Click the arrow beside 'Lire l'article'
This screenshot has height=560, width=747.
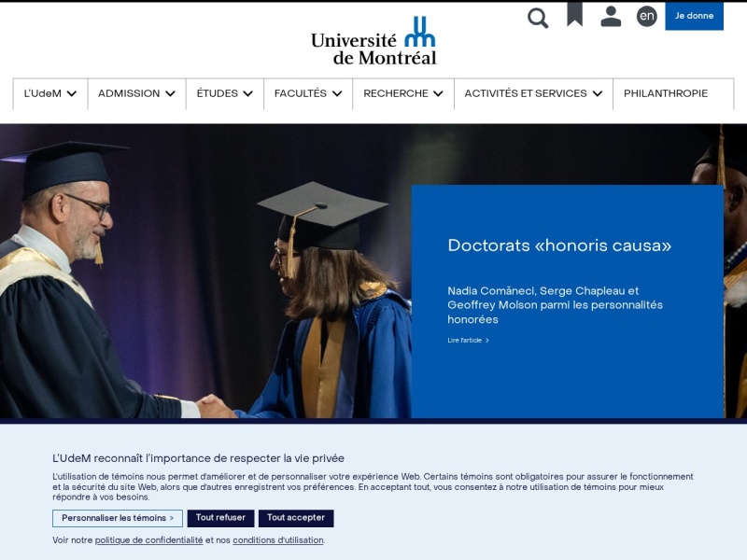[486, 341]
